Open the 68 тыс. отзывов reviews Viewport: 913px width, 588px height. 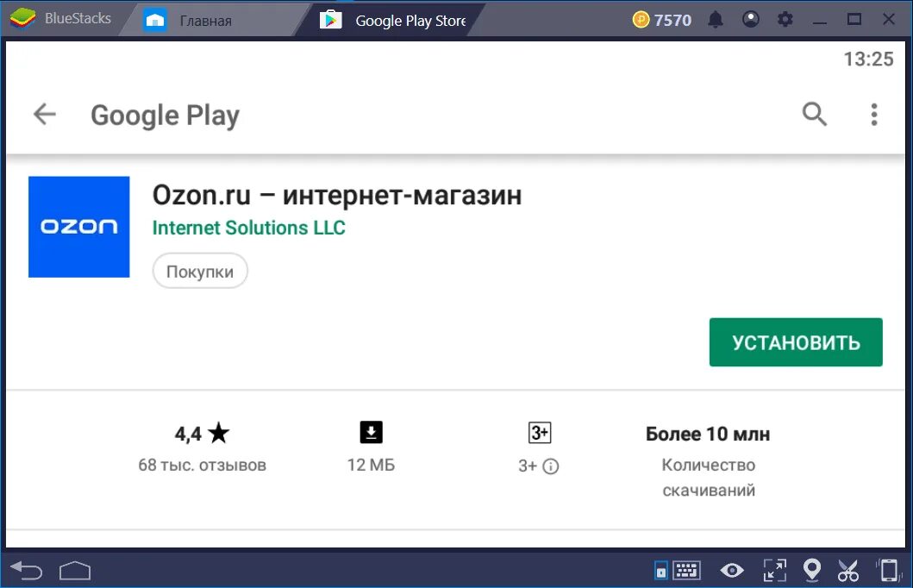(202, 466)
